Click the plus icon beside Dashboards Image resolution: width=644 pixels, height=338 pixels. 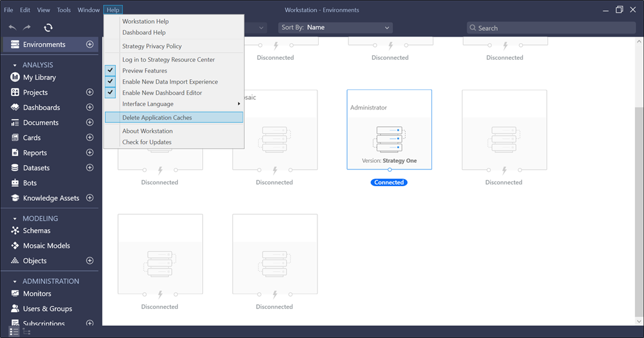[x=90, y=108]
